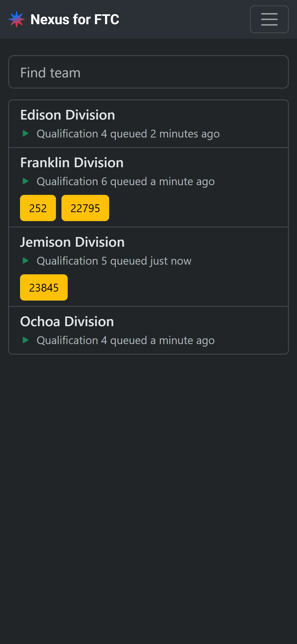Click the empty area below the division list
Screen dimensions: 297x644
[148, 488]
